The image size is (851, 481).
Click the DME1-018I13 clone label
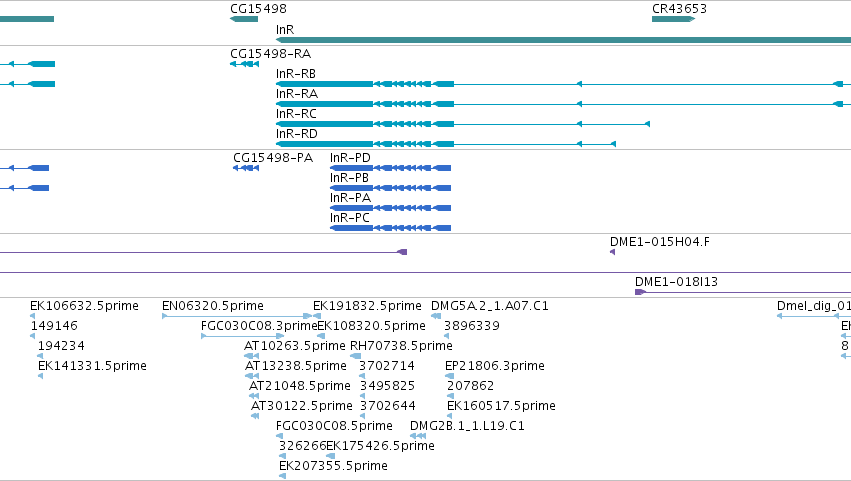676,282
